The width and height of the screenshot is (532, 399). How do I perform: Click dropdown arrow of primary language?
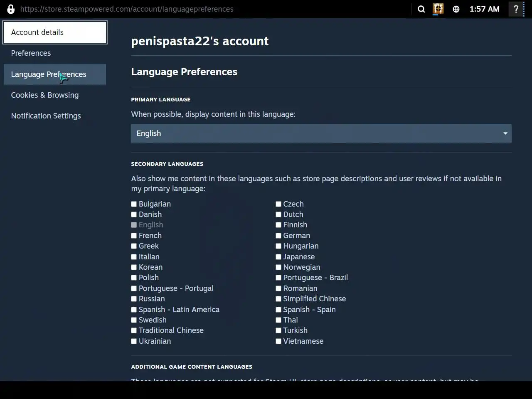pyautogui.click(x=505, y=133)
